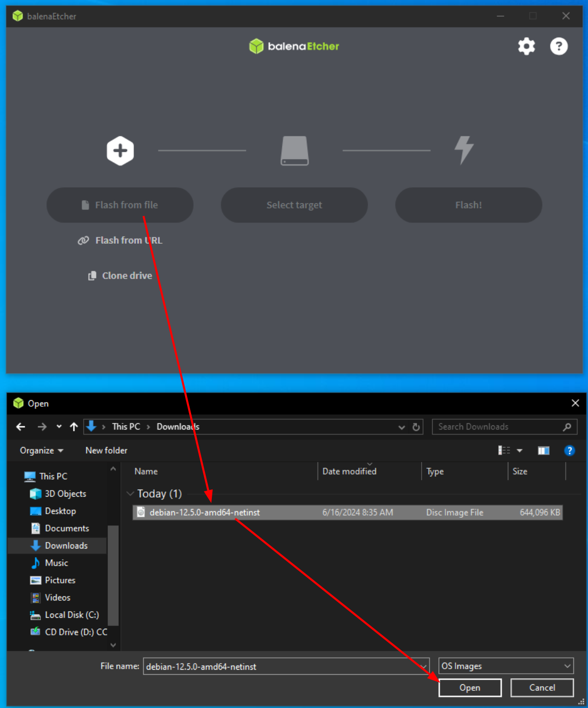The image size is (588, 708).
Task: Open the Organize menu
Action: click(41, 451)
